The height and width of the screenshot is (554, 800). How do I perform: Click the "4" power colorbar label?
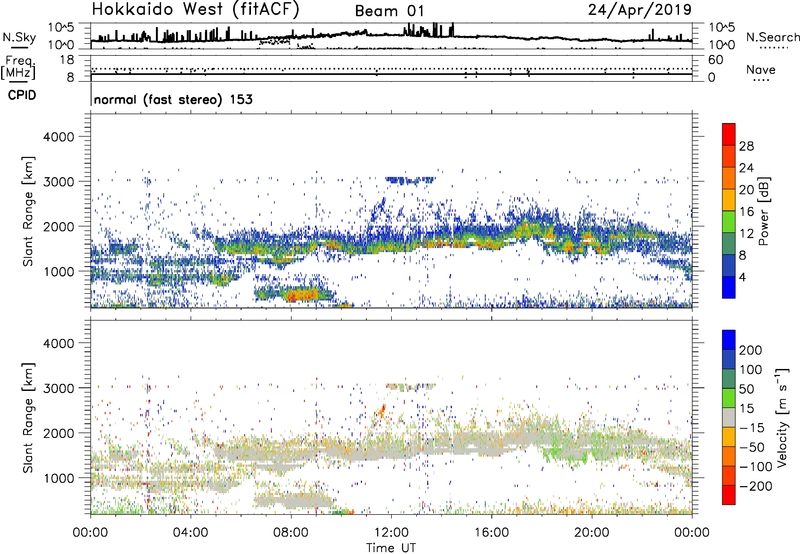743,277
